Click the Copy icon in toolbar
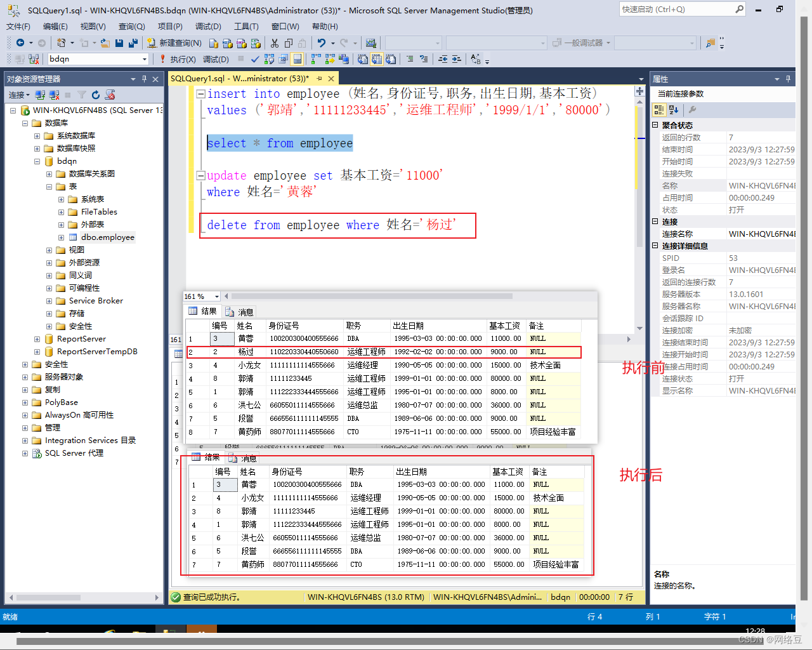This screenshot has width=812, height=650. click(x=288, y=43)
